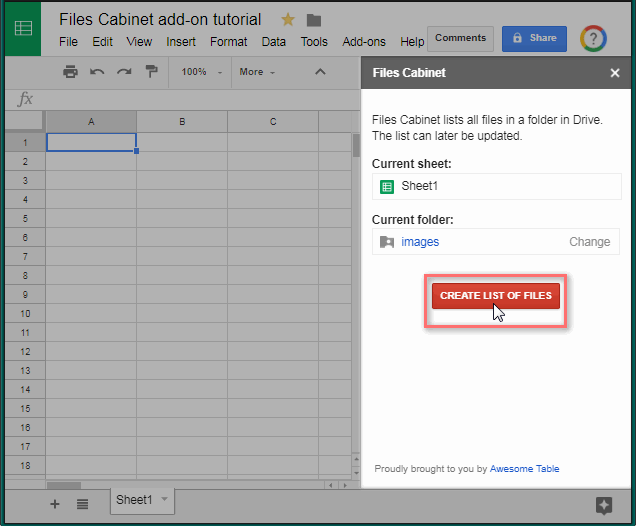This screenshot has width=636, height=526.
Task: Click the redo arrow icon
Action: pyautogui.click(x=124, y=72)
